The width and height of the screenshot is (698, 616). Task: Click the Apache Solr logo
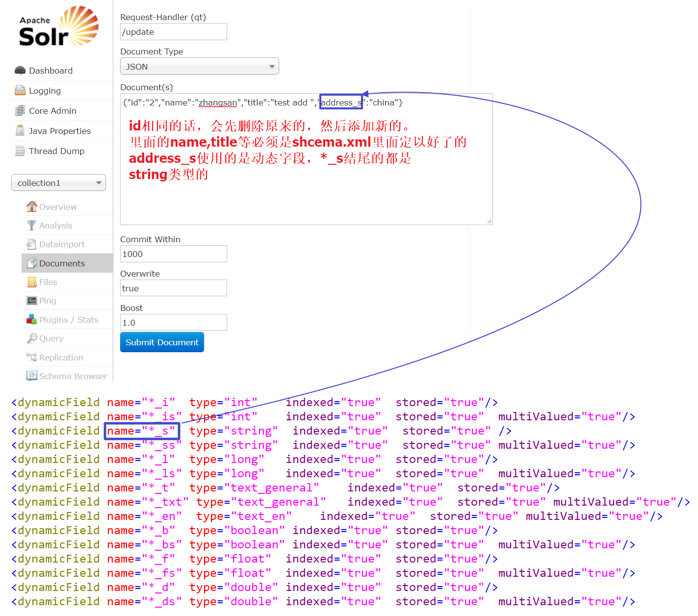coord(58,26)
